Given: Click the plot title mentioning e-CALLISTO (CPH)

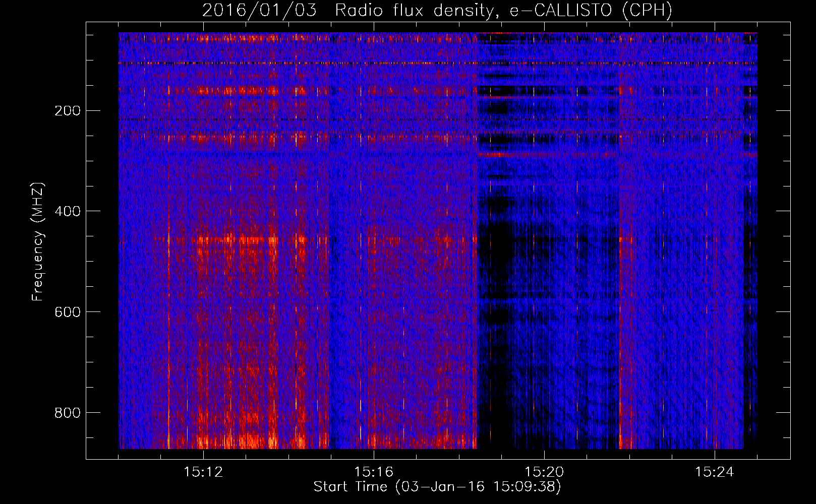Looking at the screenshot, I should coord(437,11).
